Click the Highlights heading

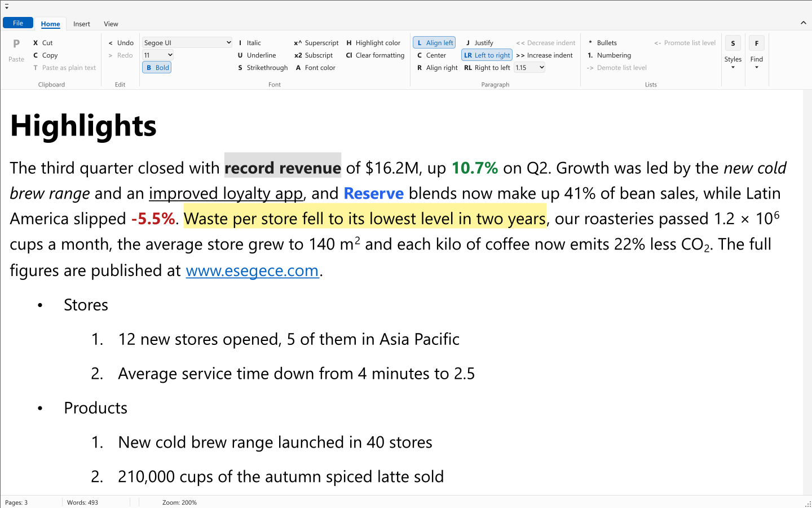[83, 125]
